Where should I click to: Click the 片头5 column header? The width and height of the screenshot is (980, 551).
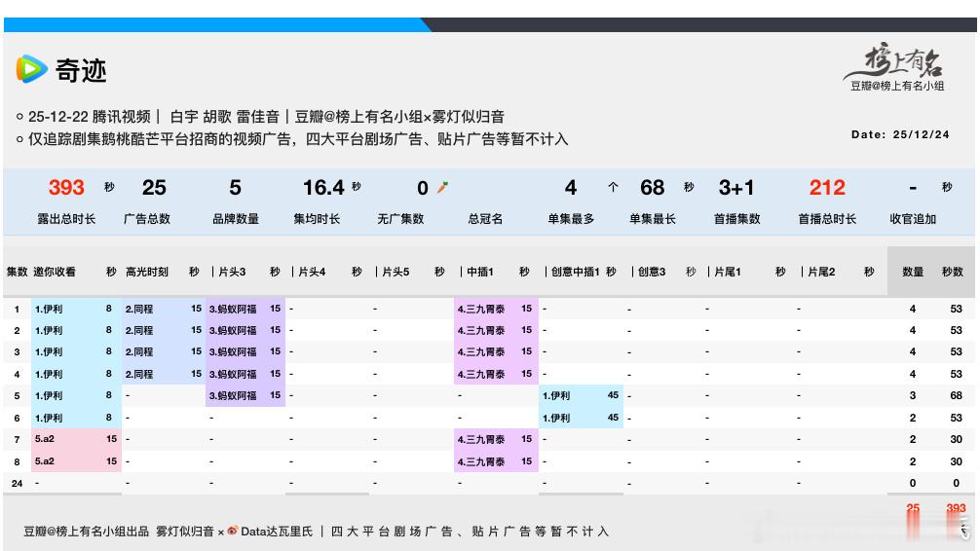click(396, 272)
